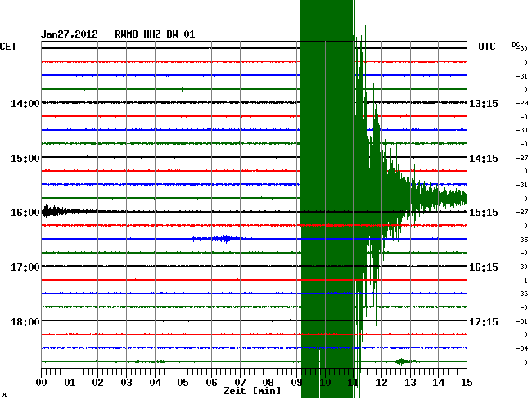Select minute tick label 04
This screenshot has width=532, height=404.
coord(155,383)
